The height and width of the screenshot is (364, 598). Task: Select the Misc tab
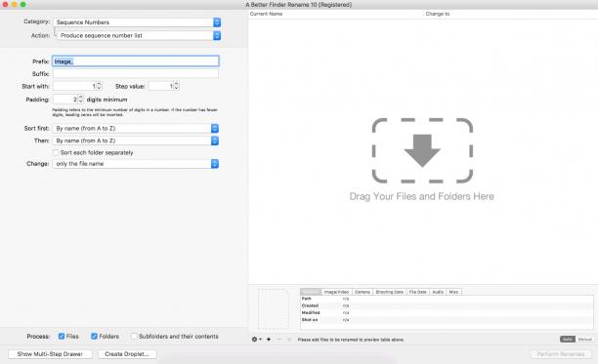pyautogui.click(x=453, y=292)
